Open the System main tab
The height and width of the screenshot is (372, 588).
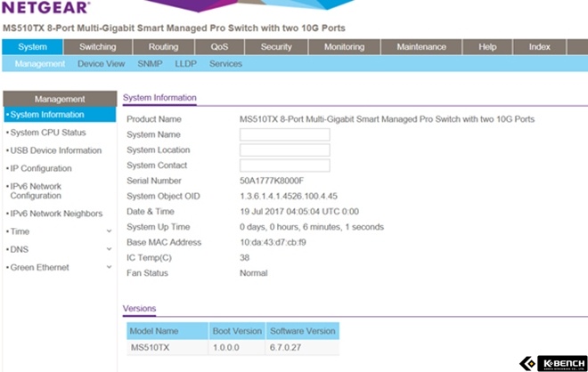click(33, 47)
